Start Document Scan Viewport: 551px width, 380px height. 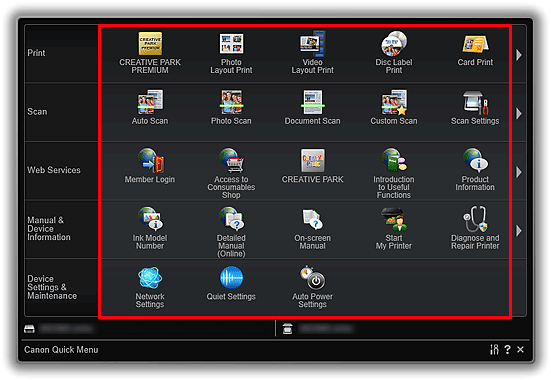pos(312,107)
